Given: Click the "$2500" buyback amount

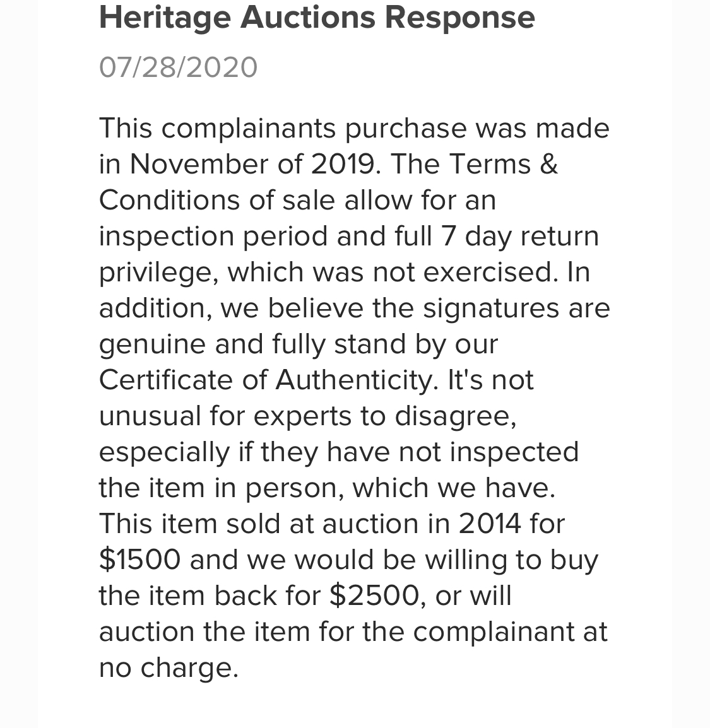Looking at the screenshot, I should [x=374, y=596].
